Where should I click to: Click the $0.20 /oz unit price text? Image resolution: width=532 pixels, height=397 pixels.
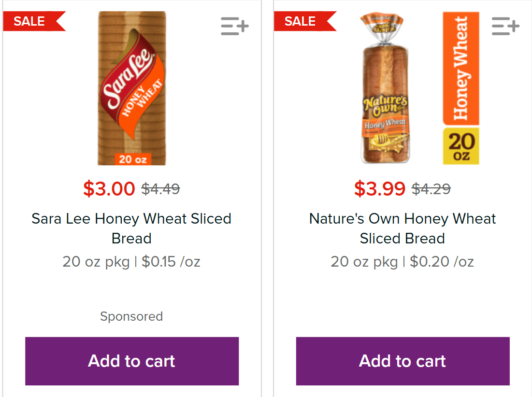click(x=442, y=262)
